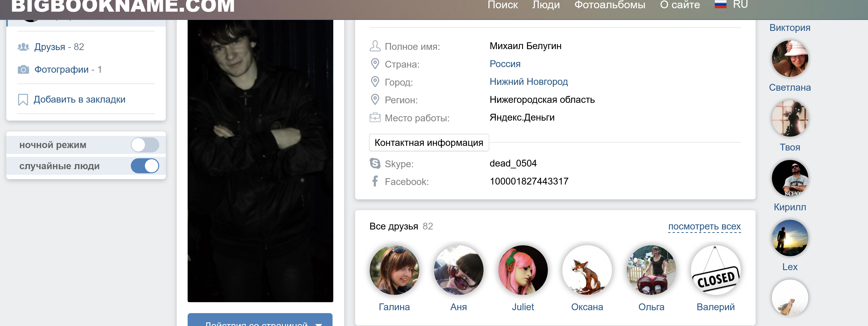This screenshot has height=326, width=868.
Task: Open the Люди navigation item
Action: coord(546,5)
